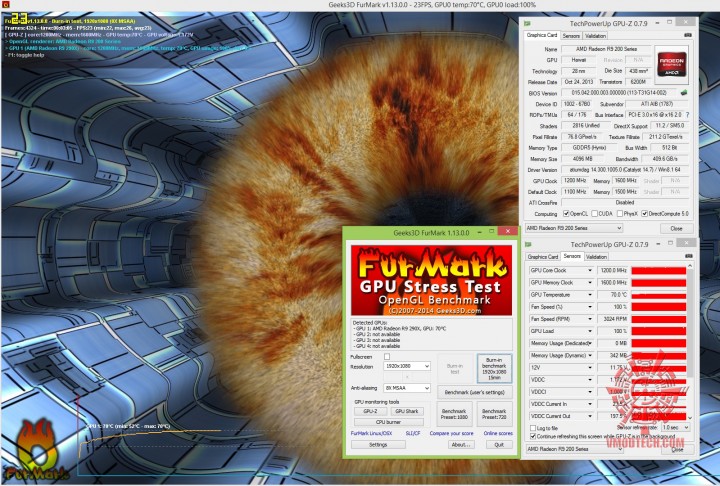Click the screenshot camera icon in GPU-Z Graphics Card window

(x=688, y=35)
